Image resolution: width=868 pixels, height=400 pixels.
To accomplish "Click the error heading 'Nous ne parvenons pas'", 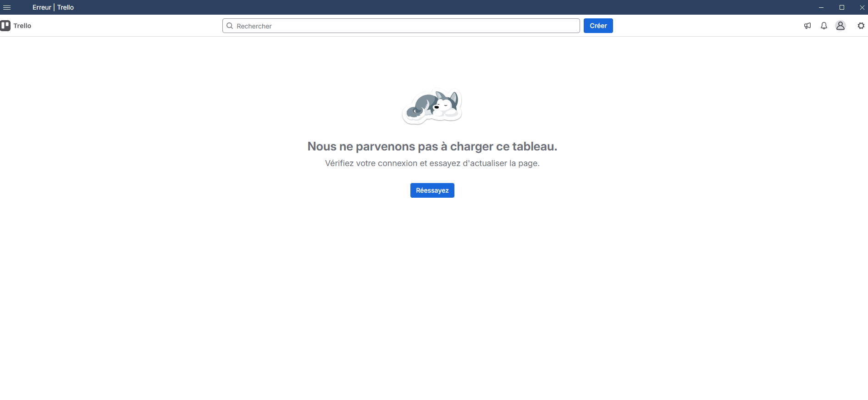I will pyautogui.click(x=432, y=146).
